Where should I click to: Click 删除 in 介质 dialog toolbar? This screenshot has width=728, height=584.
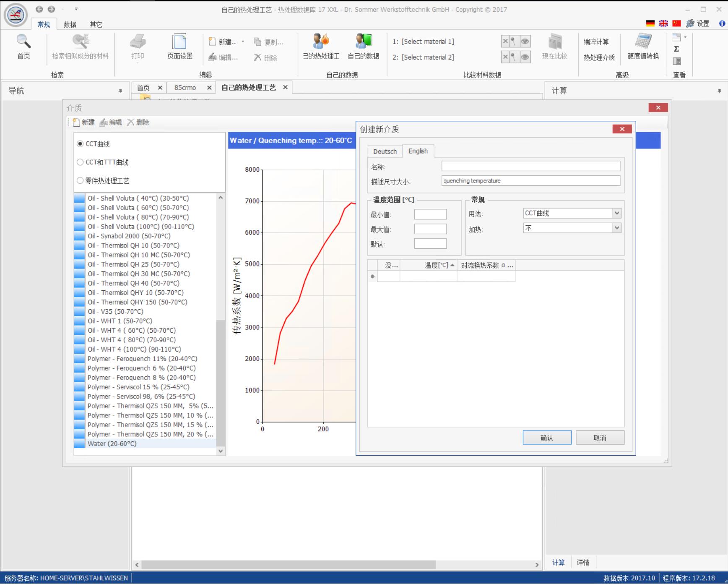tap(138, 122)
